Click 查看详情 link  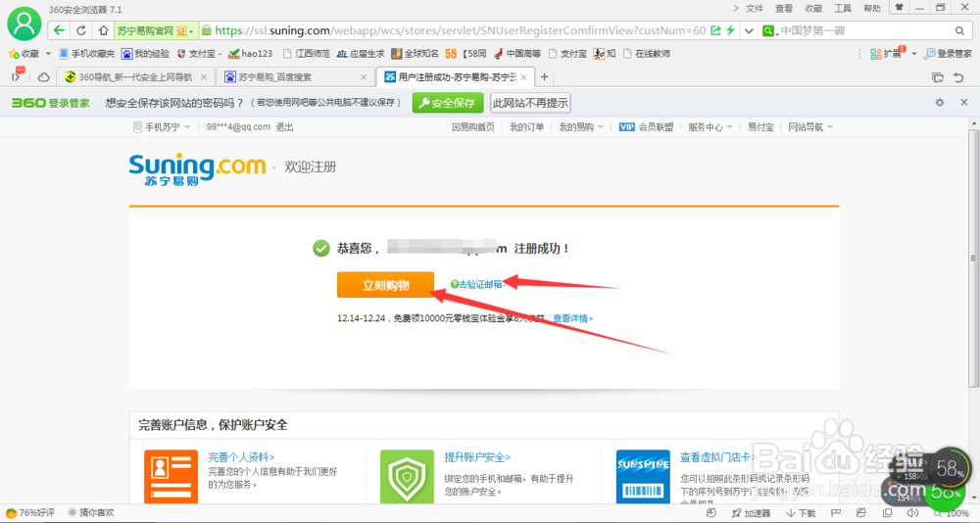coord(573,318)
